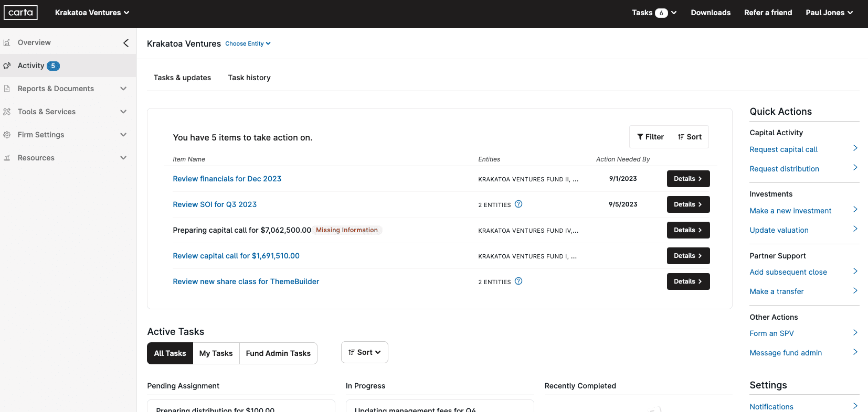Click Request distribution quick action

coord(784,169)
